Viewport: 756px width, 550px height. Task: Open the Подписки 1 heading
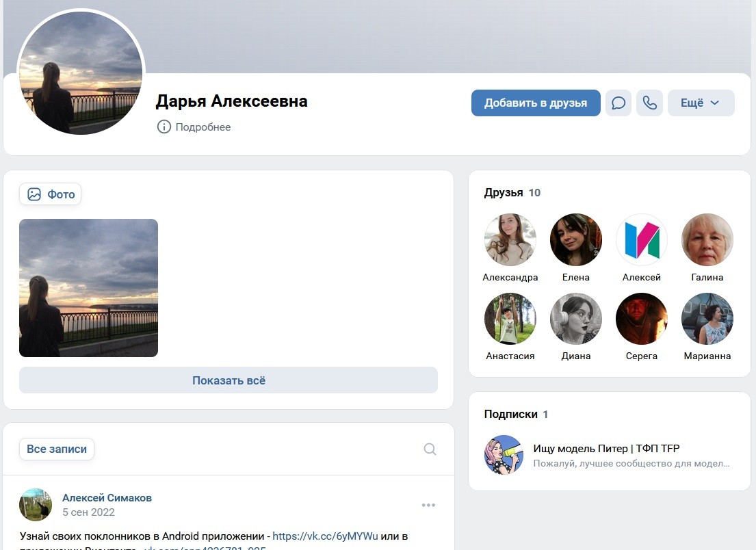click(x=516, y=414)
